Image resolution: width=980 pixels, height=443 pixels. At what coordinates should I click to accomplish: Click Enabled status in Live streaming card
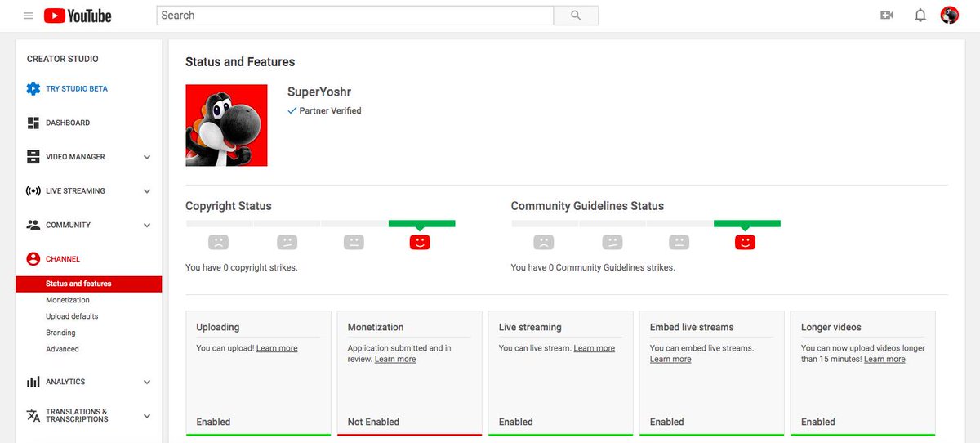pyautogui.click(x=516, y=422)
